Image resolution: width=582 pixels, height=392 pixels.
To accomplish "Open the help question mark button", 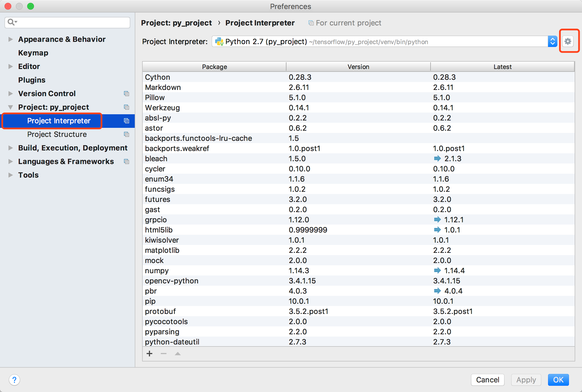I will tap(14, 380).
